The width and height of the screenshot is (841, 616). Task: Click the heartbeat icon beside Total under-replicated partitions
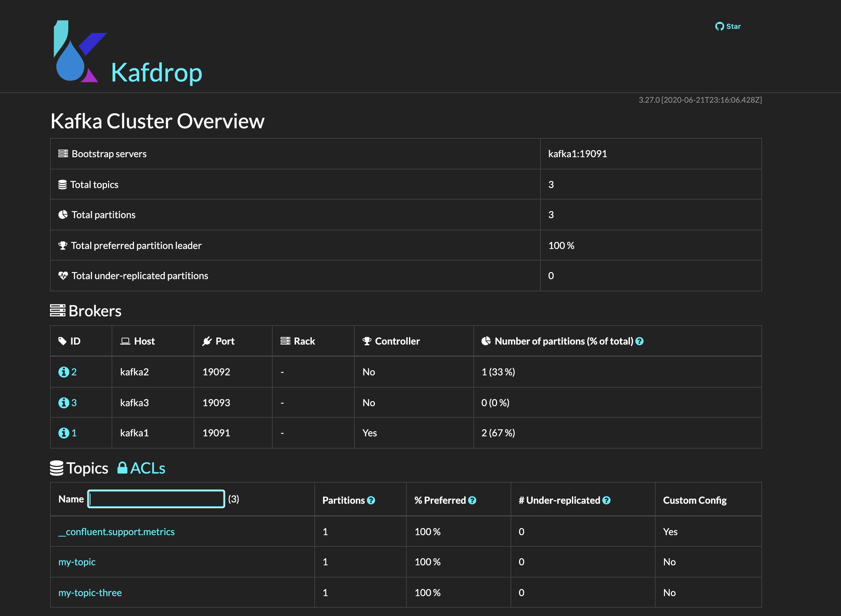click(x=63, y=276)
